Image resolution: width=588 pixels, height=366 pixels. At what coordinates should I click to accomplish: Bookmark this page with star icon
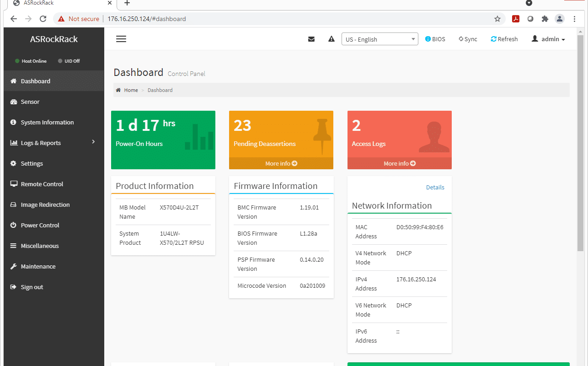(x=497, y=19)
